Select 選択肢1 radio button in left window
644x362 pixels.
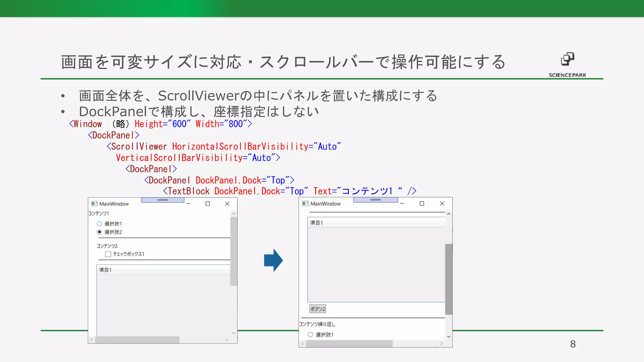(x=99, y=224)
